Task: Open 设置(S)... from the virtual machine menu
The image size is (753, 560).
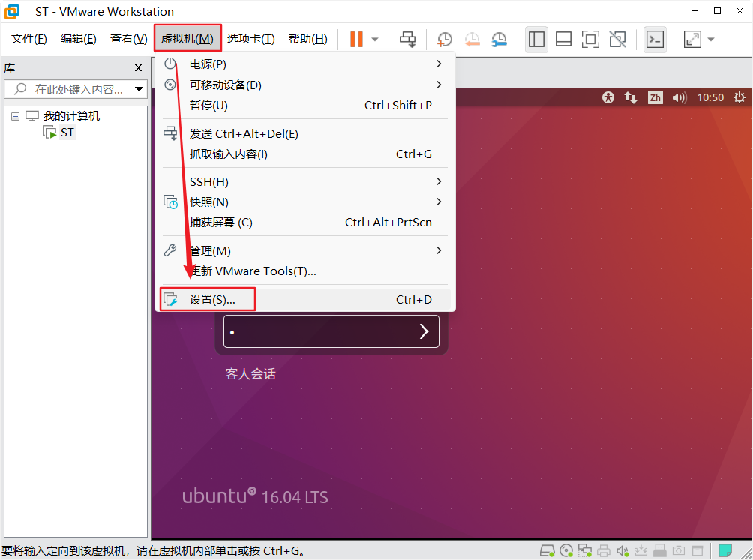Action: tap(305, 299)
